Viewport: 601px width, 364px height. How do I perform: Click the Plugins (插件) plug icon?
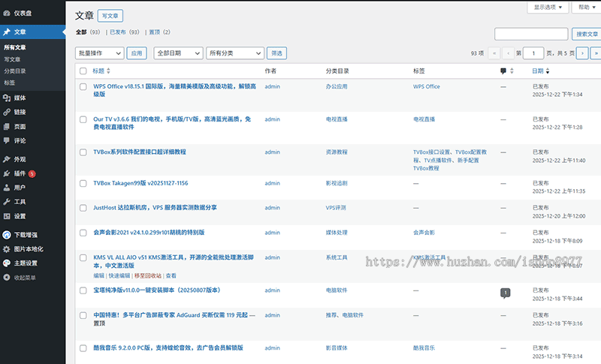[7, 173]
